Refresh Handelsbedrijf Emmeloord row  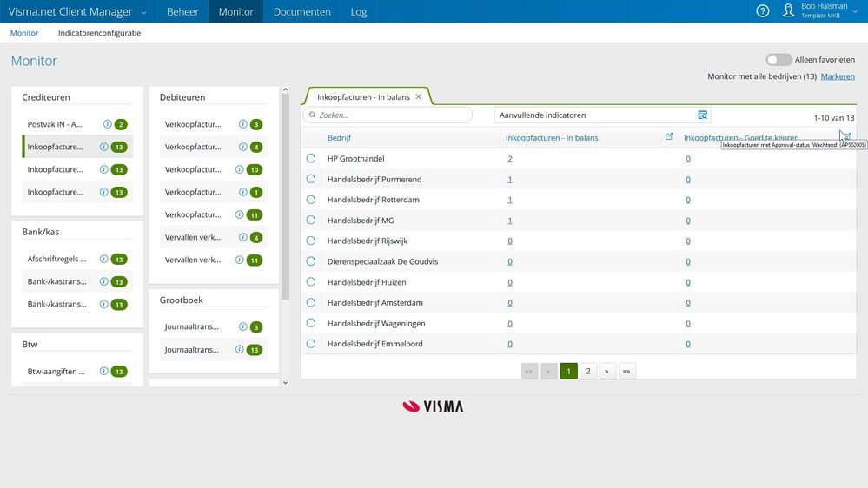tap(310, 344)
